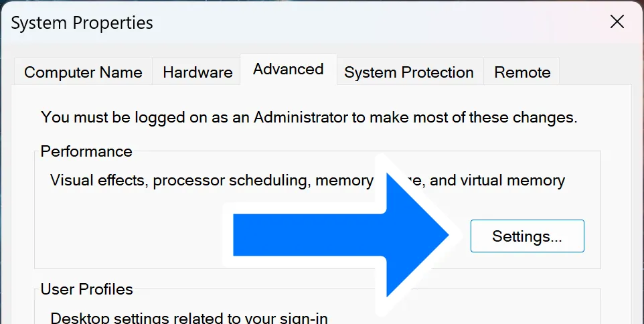Screen dimensions: 644x324
Task: Switch to the Hardware tab
Action: (x=197, y=72)
